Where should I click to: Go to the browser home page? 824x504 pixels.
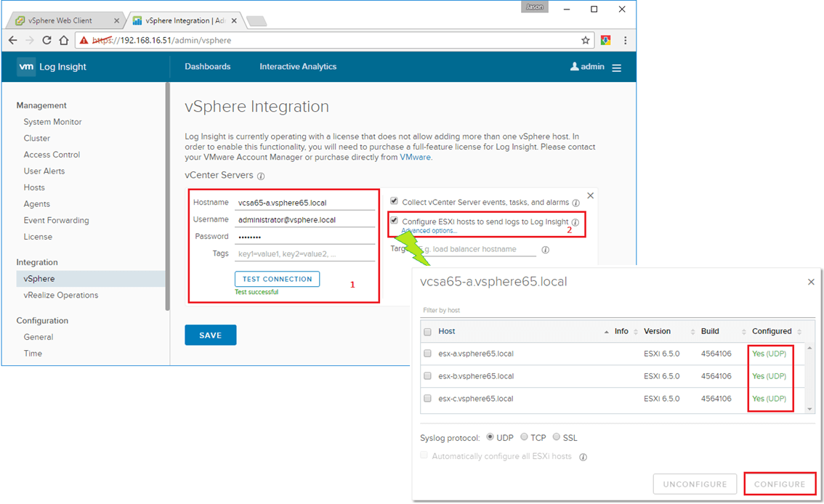click(x=64, y=41)
